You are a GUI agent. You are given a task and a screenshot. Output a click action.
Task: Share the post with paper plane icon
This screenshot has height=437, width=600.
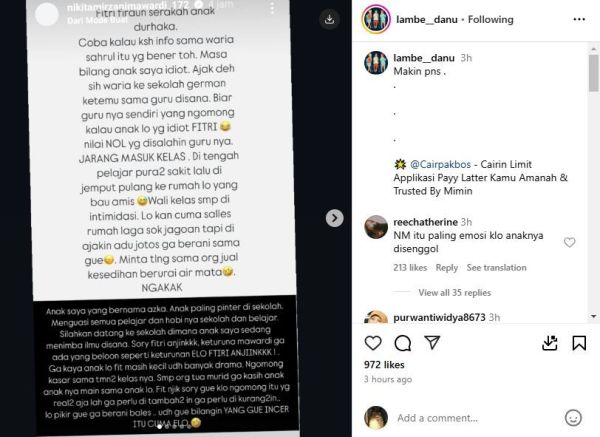432,342
